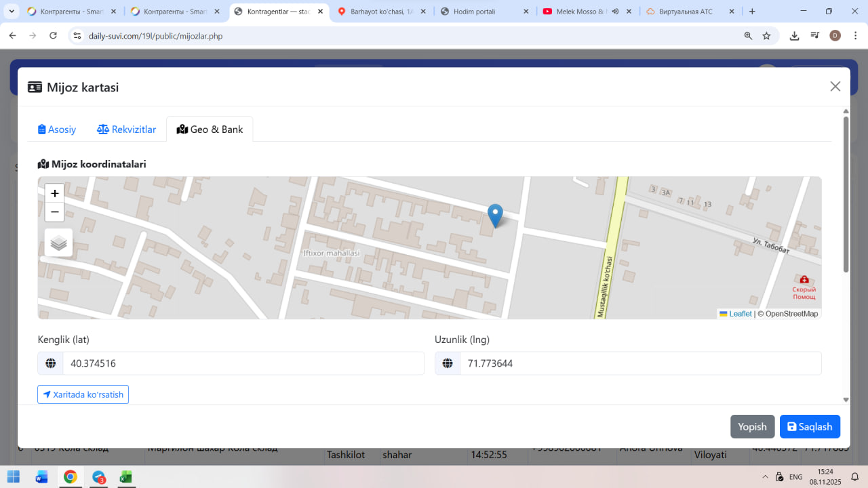Image resolution: width=868 pixels, height=488 pixels.
Task: Bookmark this page with the star icon
Action: 766,36
